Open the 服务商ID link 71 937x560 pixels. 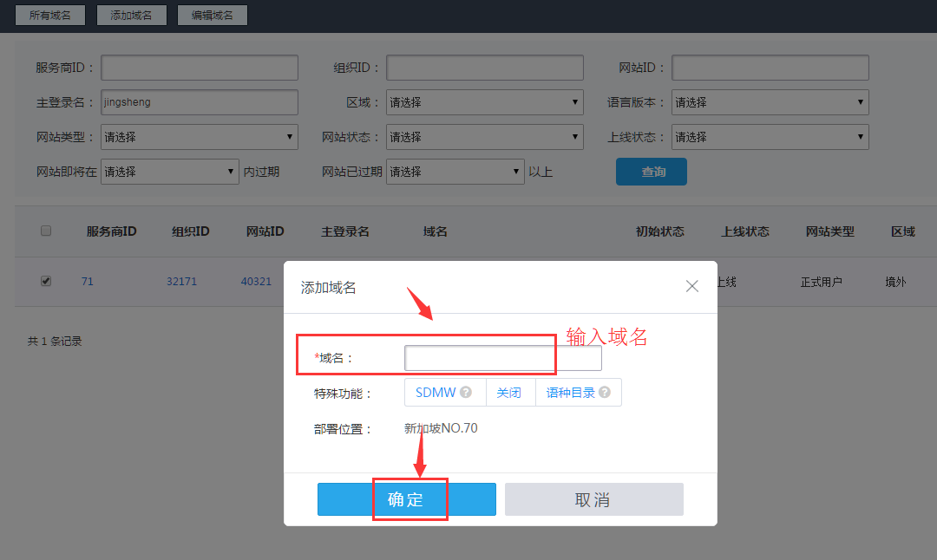(x=87, y=281)
